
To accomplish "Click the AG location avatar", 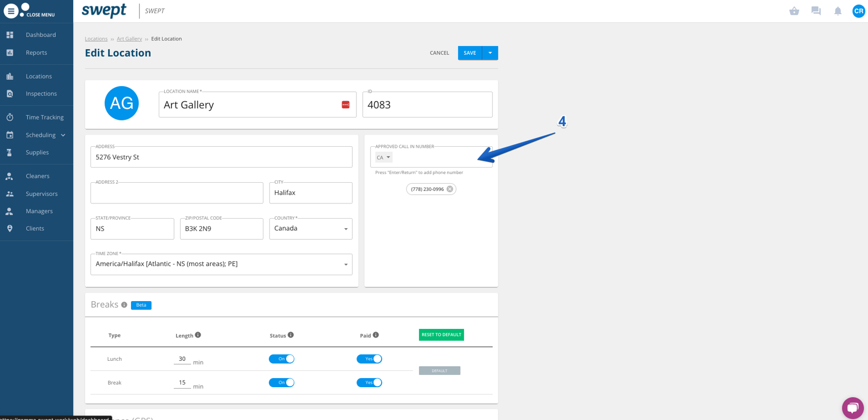I will pos(121,103).
